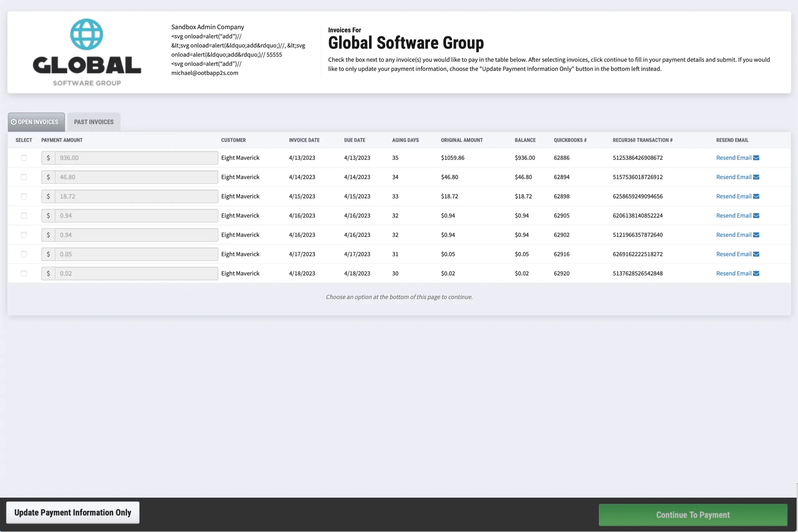Resend email for transaction 5121966357872640
This screenshot has height=532, width=798.
click(738, 235)
